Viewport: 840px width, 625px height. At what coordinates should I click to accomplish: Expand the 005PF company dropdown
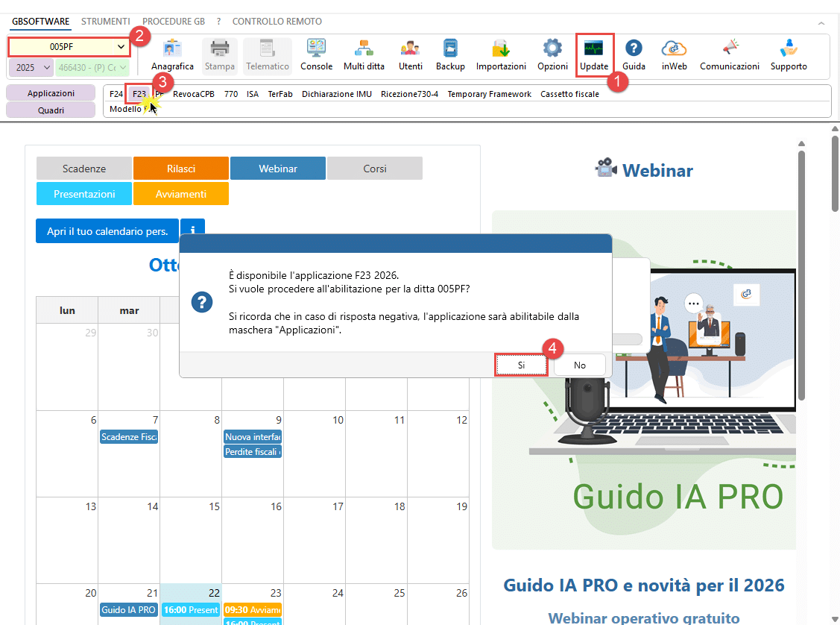pos(121,47)
